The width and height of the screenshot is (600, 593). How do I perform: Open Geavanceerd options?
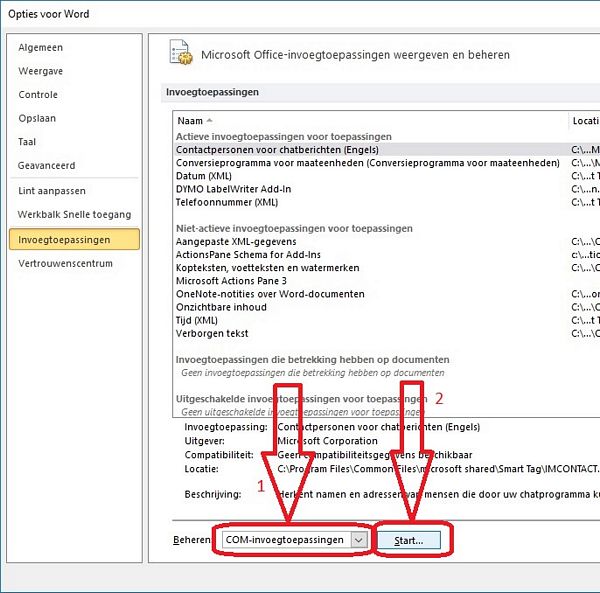(x=46, y=166)
